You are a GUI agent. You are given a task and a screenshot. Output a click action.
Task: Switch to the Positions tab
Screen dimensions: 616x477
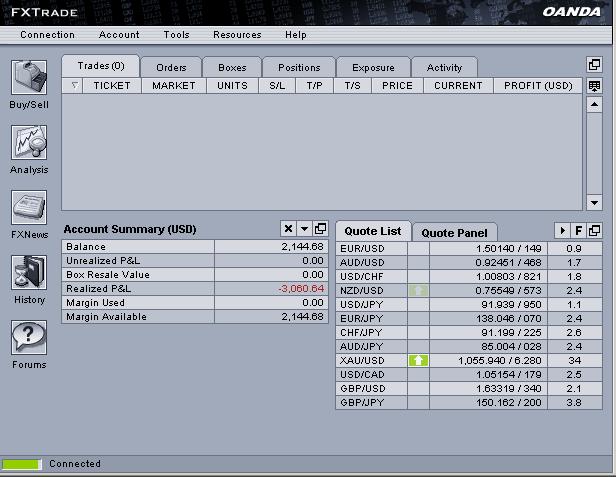pos(299,68)
